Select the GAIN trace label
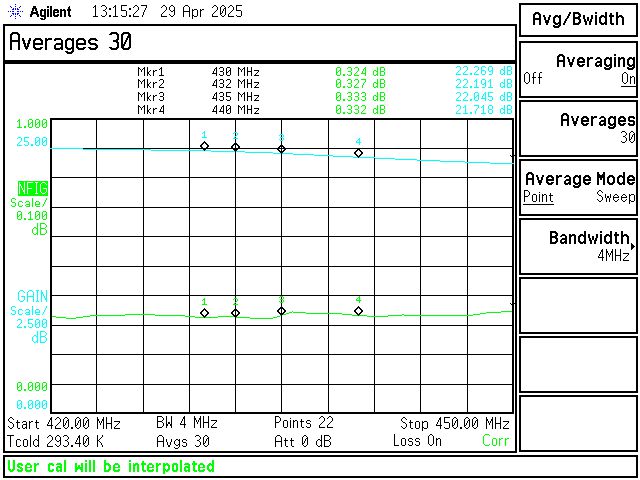Screen dimensions: 640x480 [x=32, y=296]
